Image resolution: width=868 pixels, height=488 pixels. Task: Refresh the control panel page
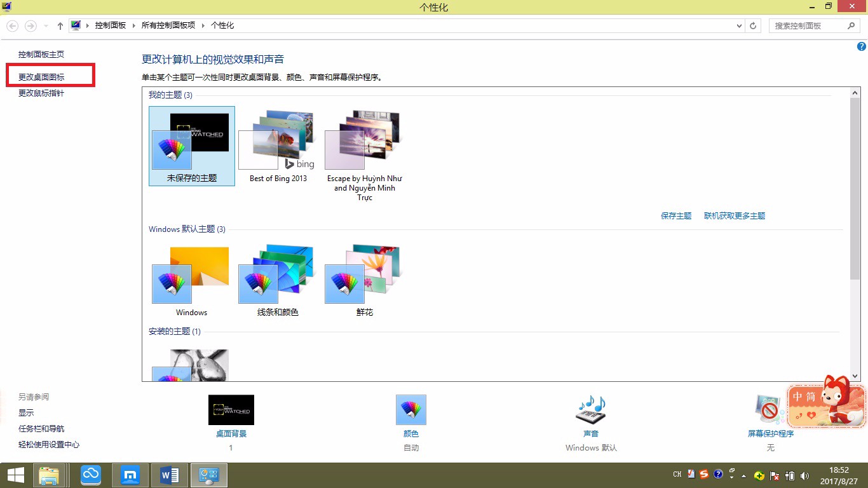754,26
